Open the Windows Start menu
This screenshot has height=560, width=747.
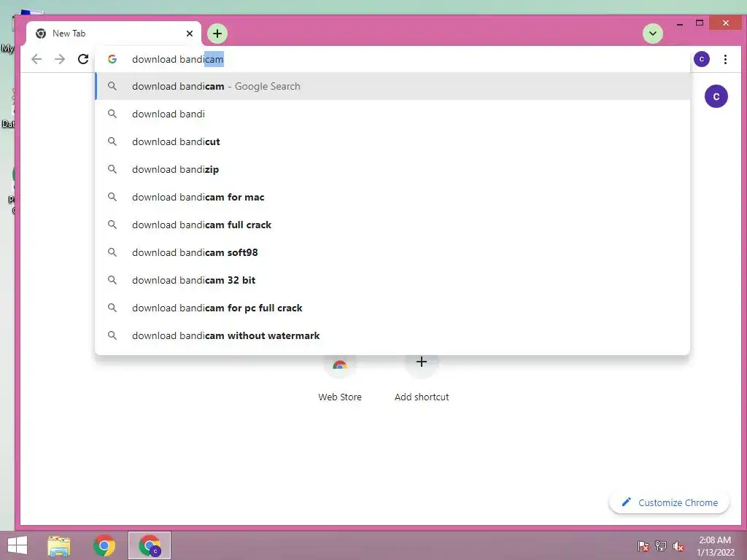[x=18, y=545]
